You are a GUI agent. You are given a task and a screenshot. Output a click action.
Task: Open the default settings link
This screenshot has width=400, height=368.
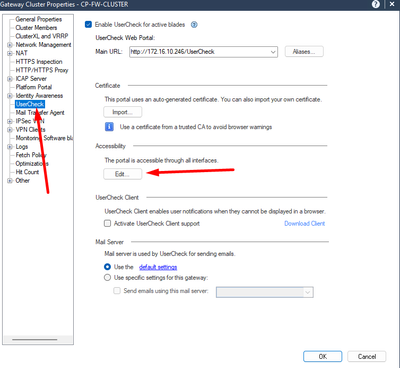tap(158, 267)
